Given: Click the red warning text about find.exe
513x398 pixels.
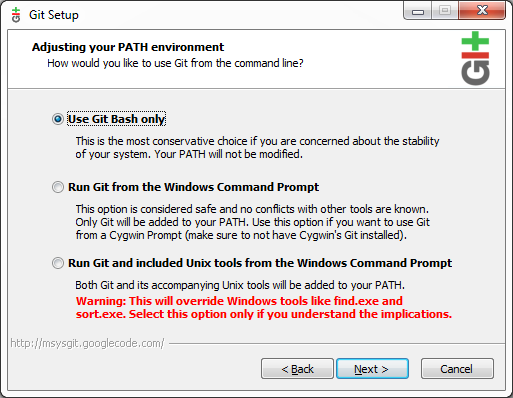Looking at the screenshot, I should pos(264,307).
